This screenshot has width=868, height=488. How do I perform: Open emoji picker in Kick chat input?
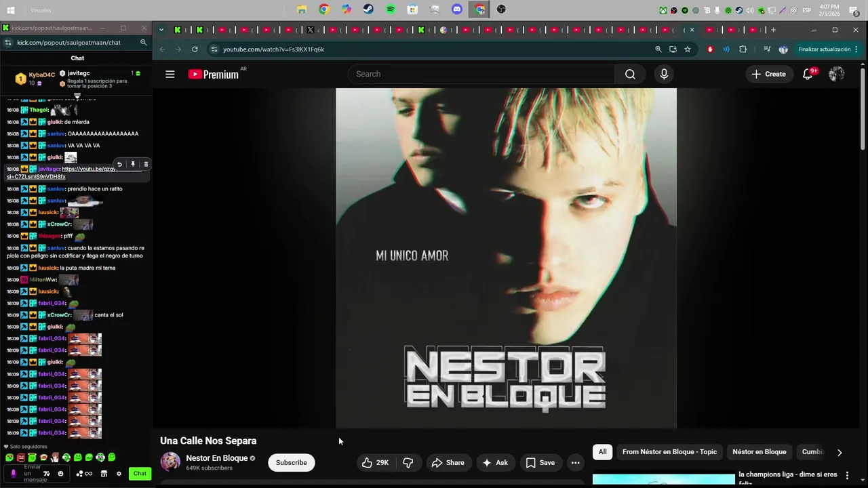[x=60, y=474]
